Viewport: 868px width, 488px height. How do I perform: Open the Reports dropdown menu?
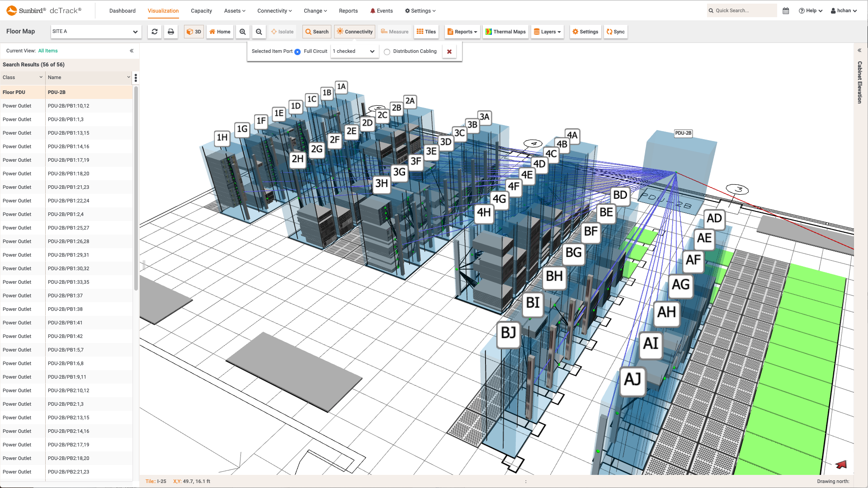(x=462, y=32)
